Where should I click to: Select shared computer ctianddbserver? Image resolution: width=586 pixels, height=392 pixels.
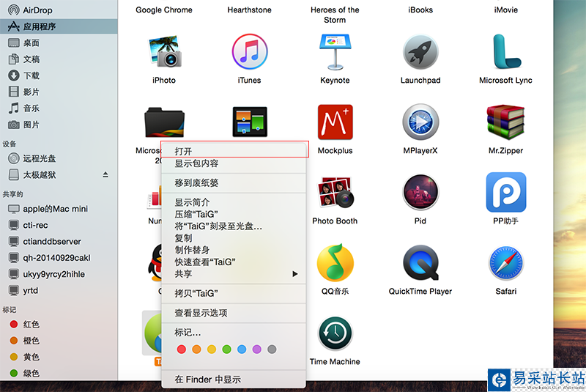pyautogui.click(x=59, y=241)
